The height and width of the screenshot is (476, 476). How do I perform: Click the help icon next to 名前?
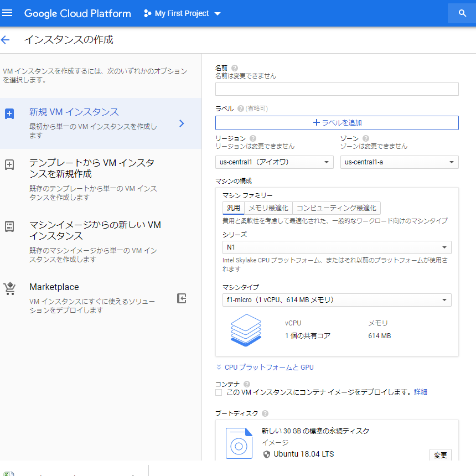[x=235, y=68]
